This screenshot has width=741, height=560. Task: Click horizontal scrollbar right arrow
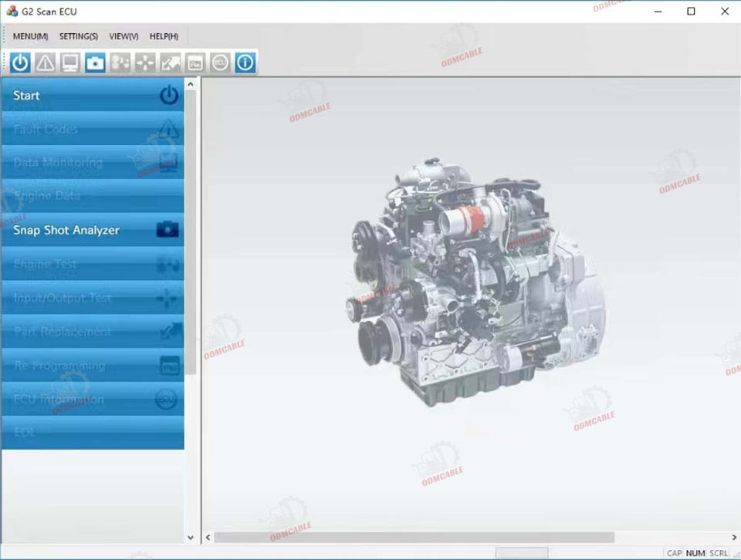tap(734, 538)
